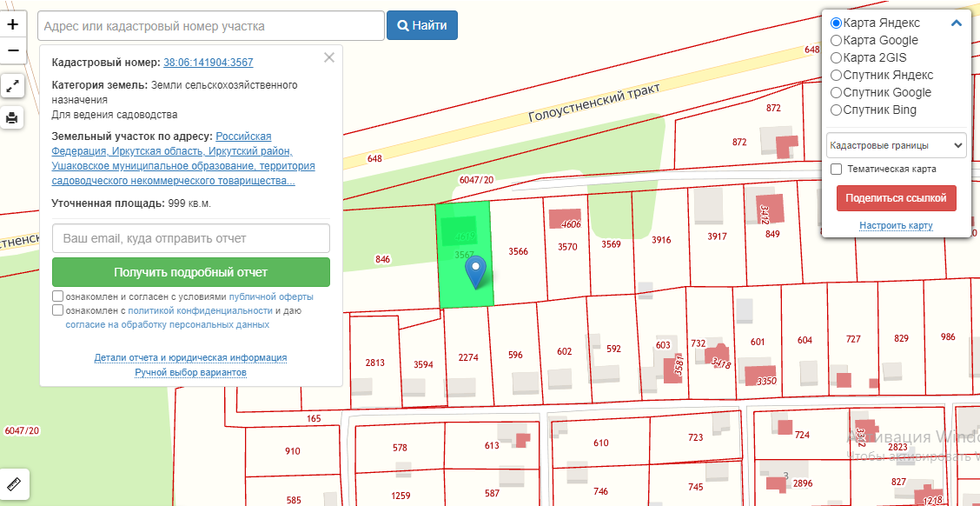Screen dimensions: 980x506
Task: Select the Карта Google radio option
Action: pos(836,40)
